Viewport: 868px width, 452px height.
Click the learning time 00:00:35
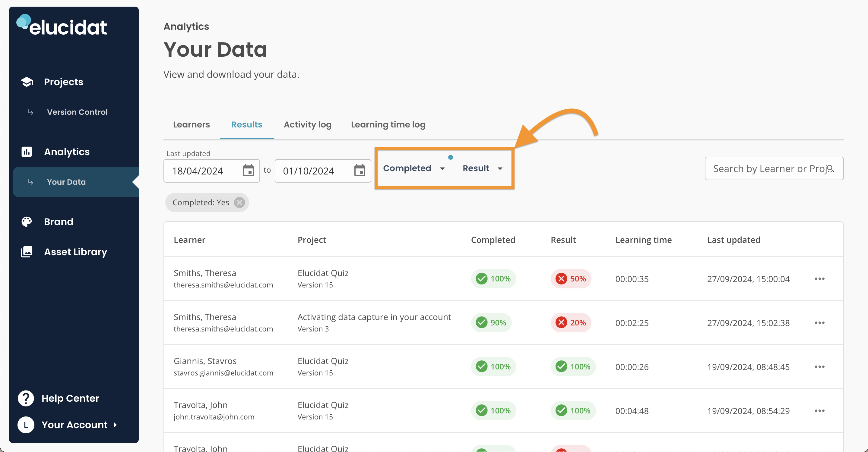[632, 279]
